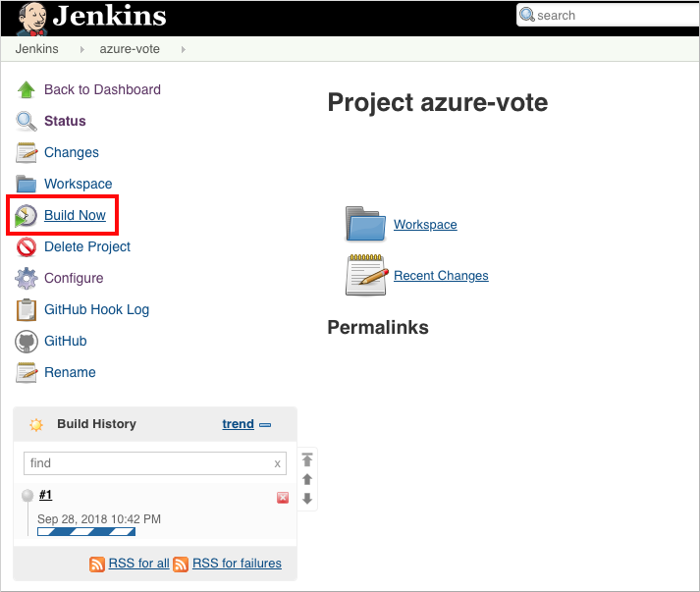
Task: Open Changes in the side menu
Action: [72, 153]
